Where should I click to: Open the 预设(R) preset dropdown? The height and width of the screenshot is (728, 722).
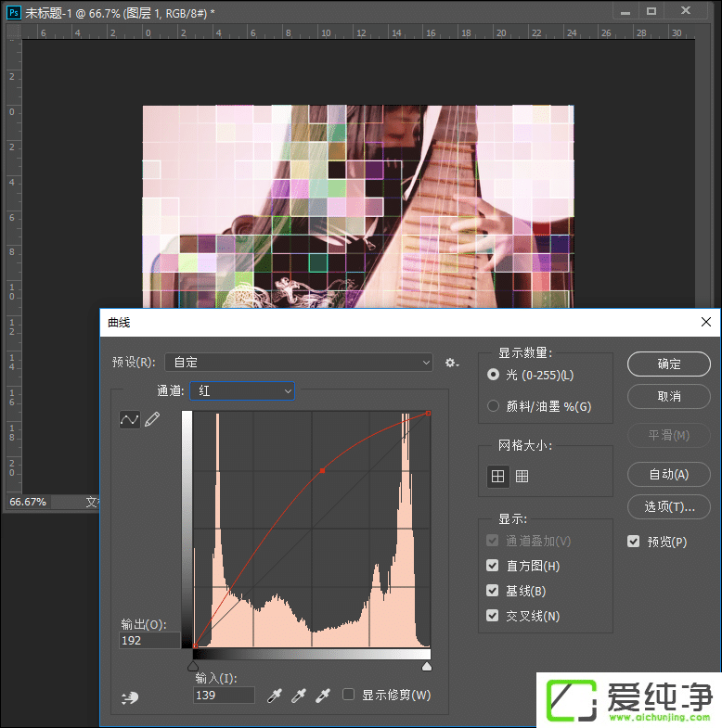click(298, 363)
